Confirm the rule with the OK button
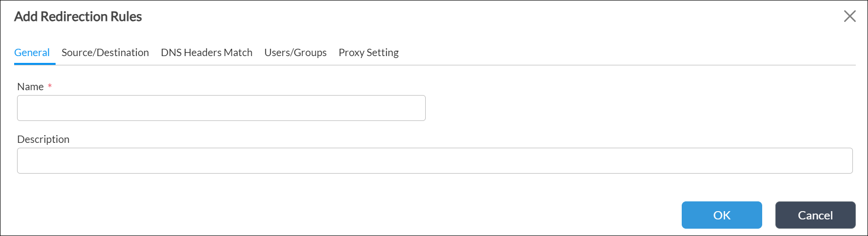This screenshot has width=868, height=236. point(721,215)
